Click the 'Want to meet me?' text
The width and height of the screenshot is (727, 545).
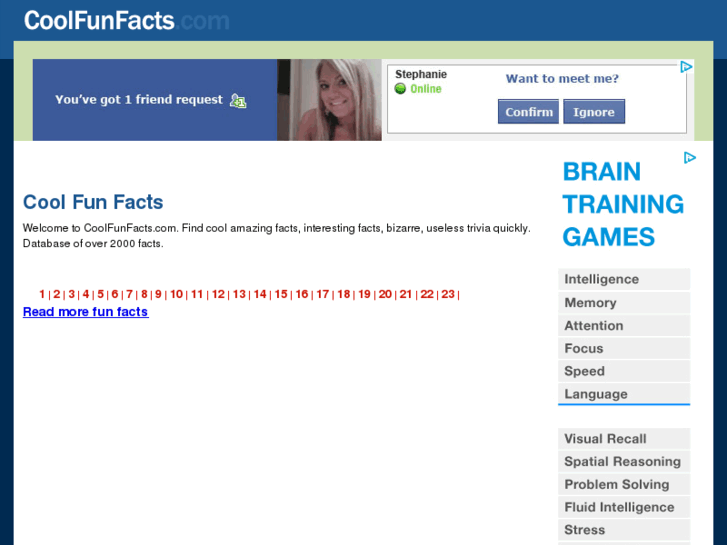[x=562, y=78]
